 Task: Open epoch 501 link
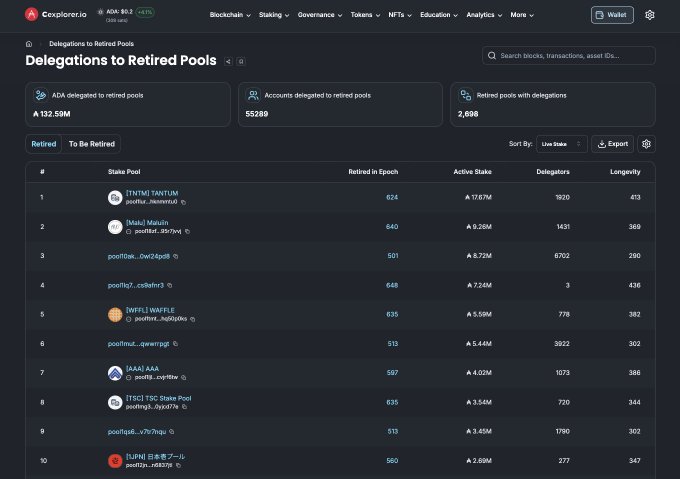point(393,256)
